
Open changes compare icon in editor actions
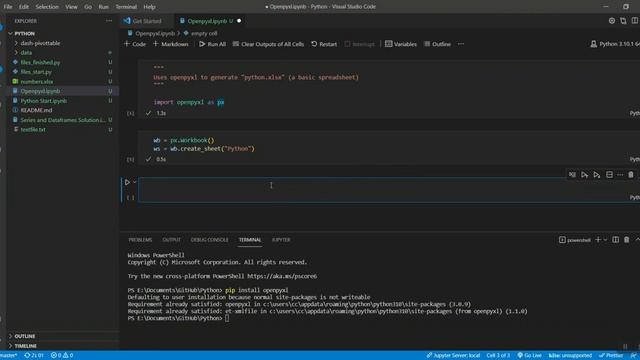623,21
